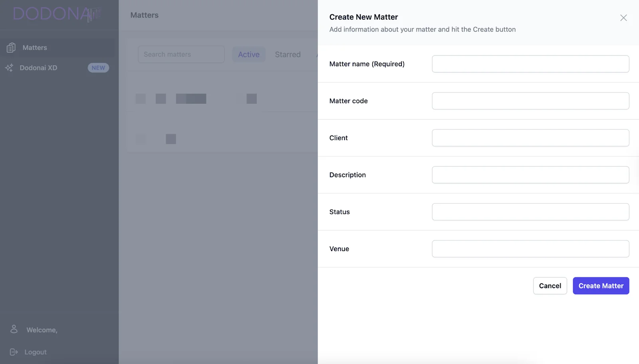Close the Create New Matter panel
Screen dimensions: 639x364
click(x=623, y=18)
